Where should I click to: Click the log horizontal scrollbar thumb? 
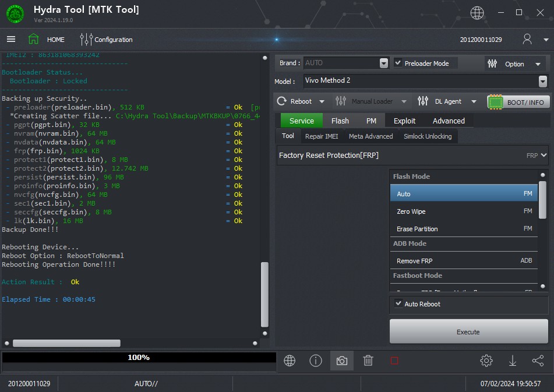click(66, 343)
